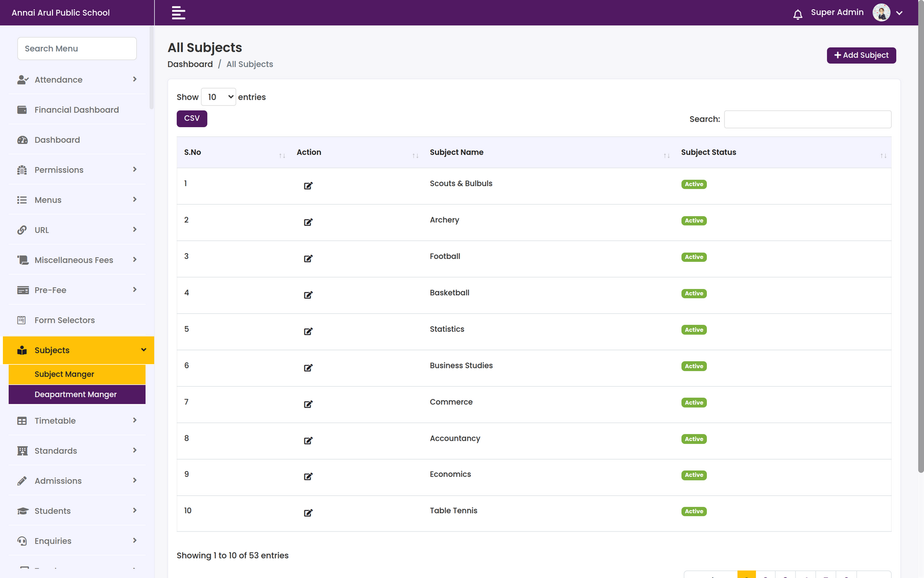Image resolution: width=924 pixels, height=578 pixels.
Task: Sort by the Subject Name column
Action: click(548, 153)
